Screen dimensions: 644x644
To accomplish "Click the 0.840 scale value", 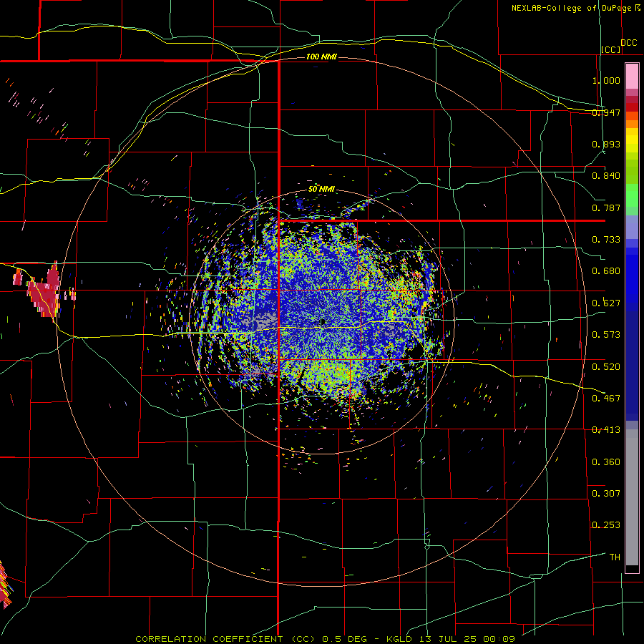I will [606, 176].
